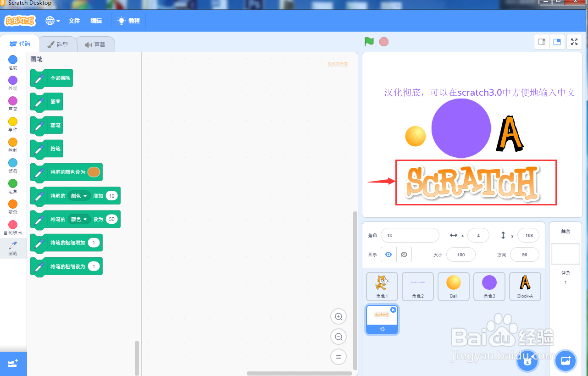
Task: Switch to the 造型 tab
Action: 58,44
